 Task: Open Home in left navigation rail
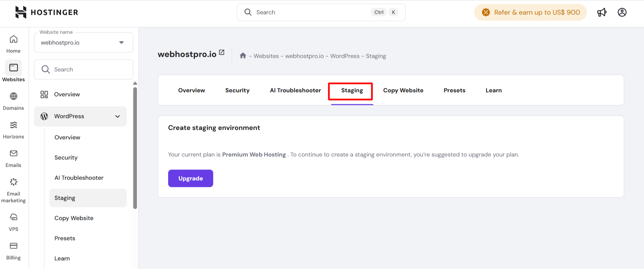[x=13, y=44]
